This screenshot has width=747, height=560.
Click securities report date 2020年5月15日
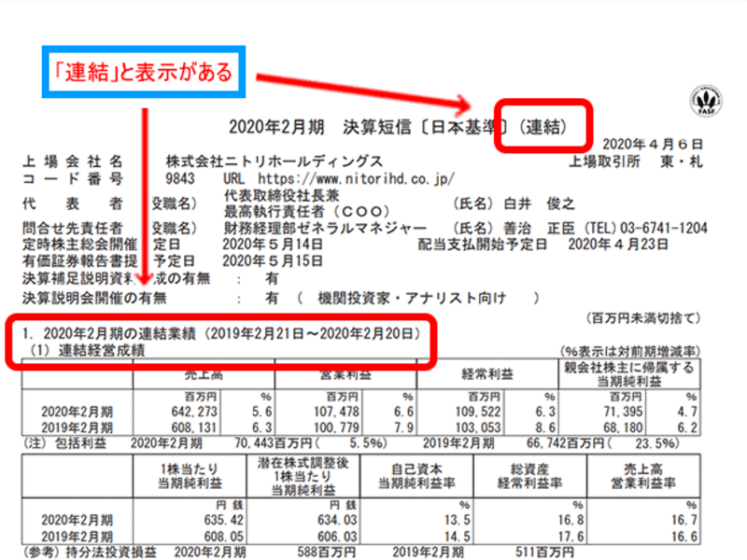pyautogui.click(x=273, y=261)
